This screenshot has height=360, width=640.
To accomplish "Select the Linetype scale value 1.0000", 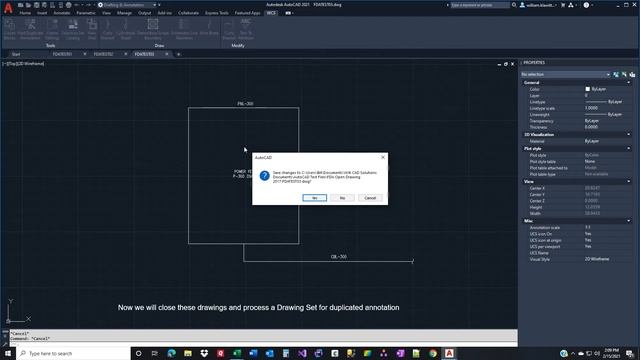I will [x=591, y=108].
